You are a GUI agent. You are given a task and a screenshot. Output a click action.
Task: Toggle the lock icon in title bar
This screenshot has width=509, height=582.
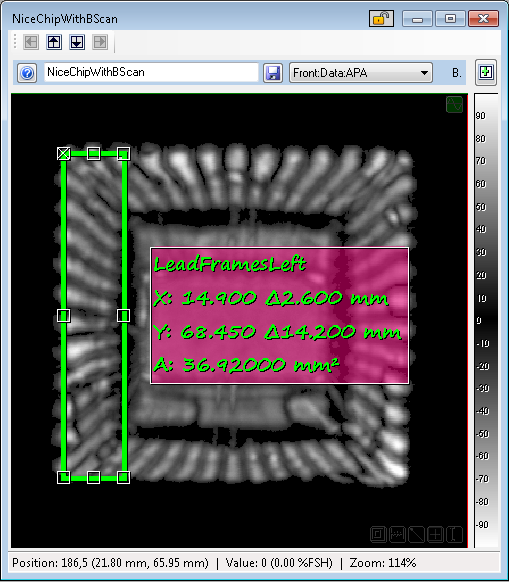[x=381, y=19]
